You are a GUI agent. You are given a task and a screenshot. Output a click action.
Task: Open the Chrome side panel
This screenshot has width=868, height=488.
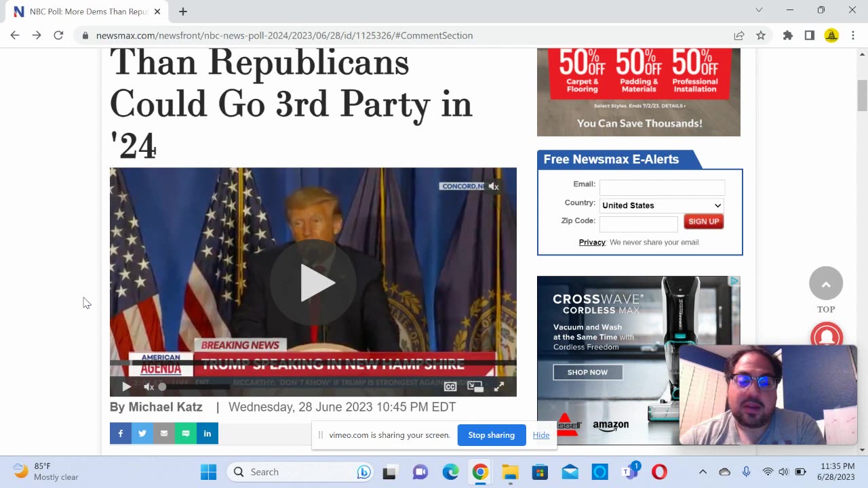[810, 35]
